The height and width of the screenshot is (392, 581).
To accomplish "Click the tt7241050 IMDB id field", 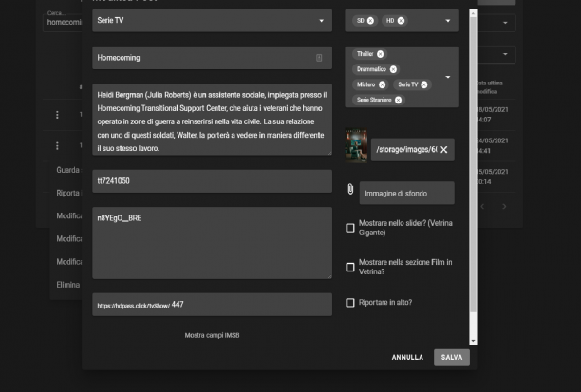I will coord(212,181).
